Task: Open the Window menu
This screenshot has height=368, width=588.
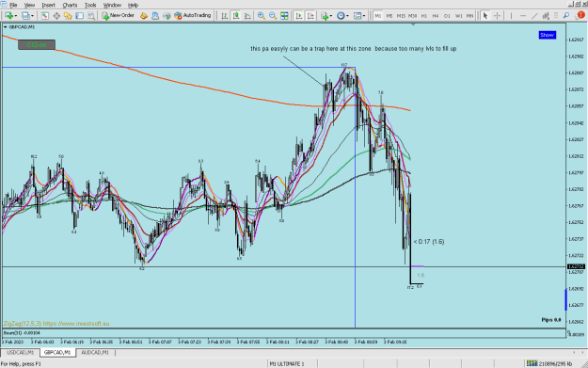Action: pos(112,5)
